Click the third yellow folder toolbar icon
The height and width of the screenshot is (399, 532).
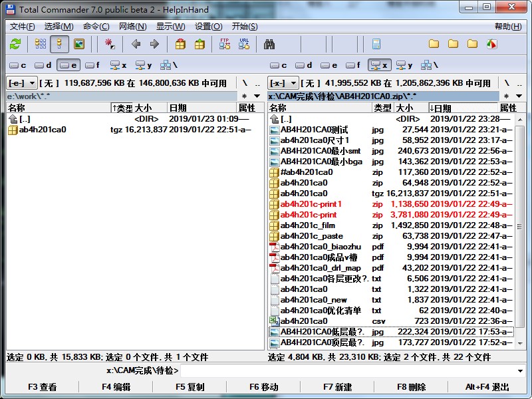(x=472, y=44)
